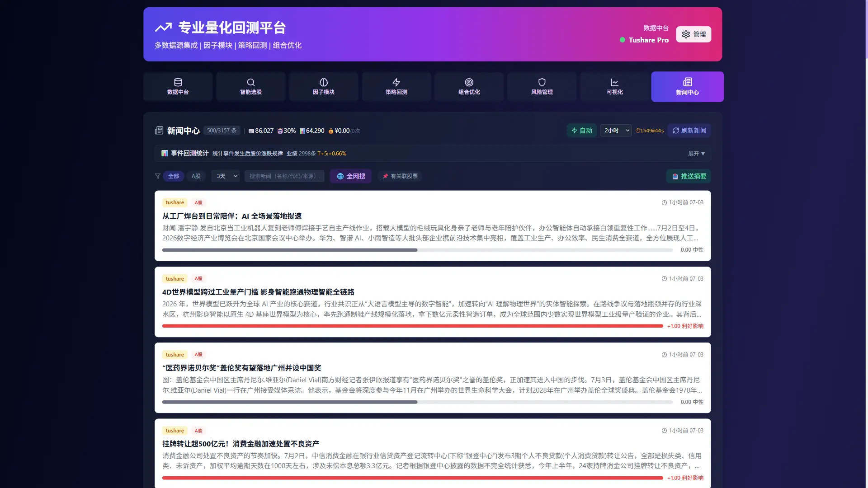Click A股 tag on 盖伦奖 news card
This screenshot has width=868, height=488.
pyautogui.click(x=198, y=355)
